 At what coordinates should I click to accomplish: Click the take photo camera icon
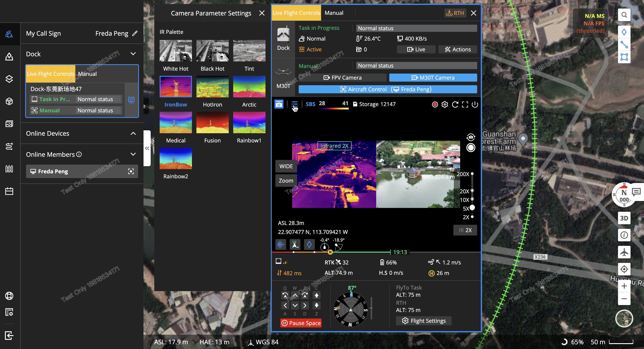pyautogui.click(x=279, y=104)
